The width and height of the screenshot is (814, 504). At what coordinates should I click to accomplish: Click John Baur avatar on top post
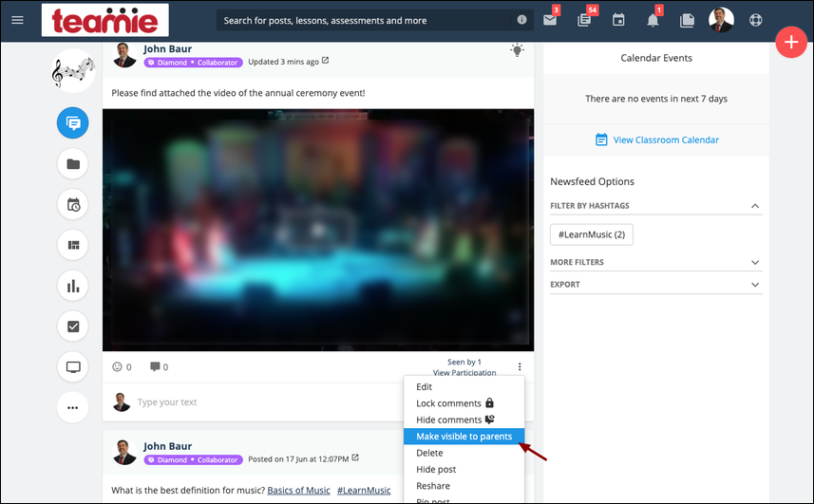[x=124, y=54]
